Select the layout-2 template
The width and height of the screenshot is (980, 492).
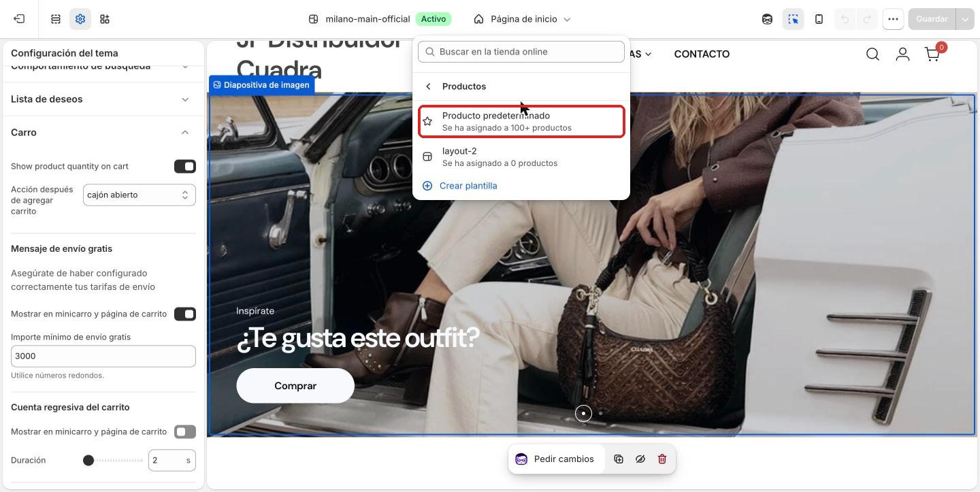pyautogui.click(x=521, y=157)
